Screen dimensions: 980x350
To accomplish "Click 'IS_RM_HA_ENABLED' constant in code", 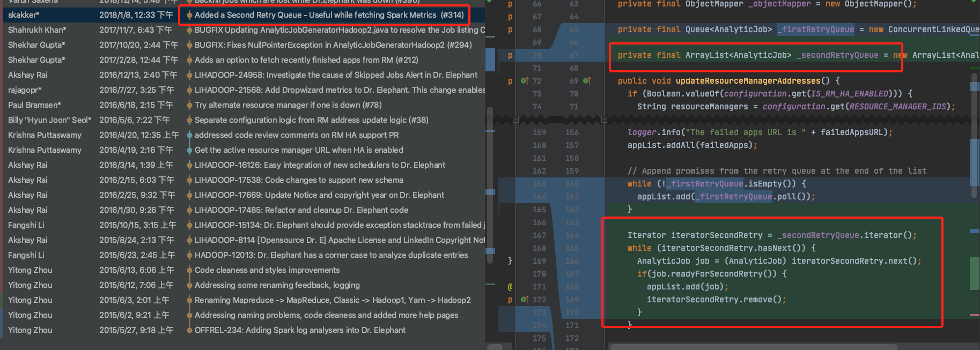I will pos(849,94).
